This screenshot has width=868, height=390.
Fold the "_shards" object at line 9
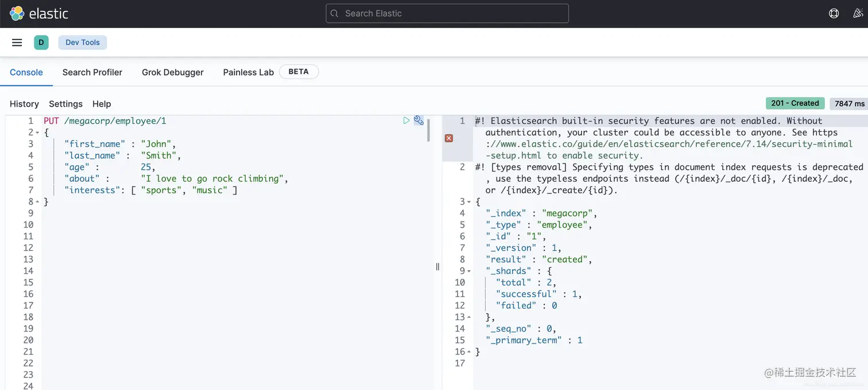[x=469, y=271]
